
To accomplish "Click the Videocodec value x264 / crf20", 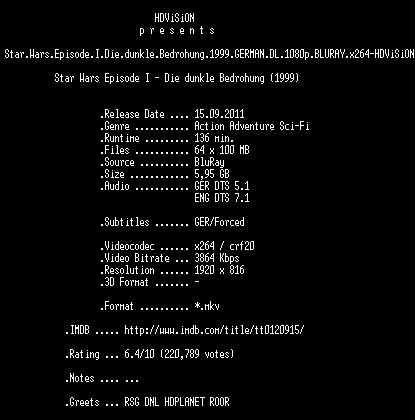I will [x=224, y=246].
